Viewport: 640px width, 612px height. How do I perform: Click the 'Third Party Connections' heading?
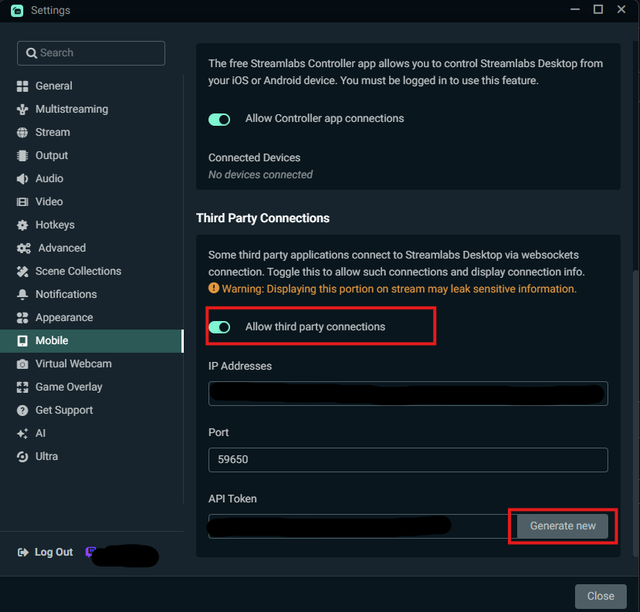pos(263,218)
